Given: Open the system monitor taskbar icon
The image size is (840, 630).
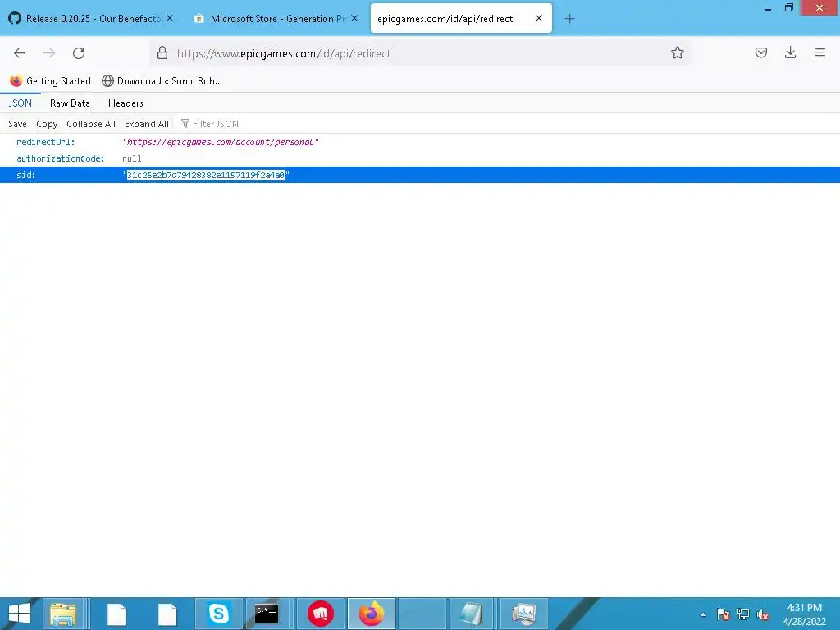Looking at the screenshot, I should pyautogui.click(x=523, y=614).
